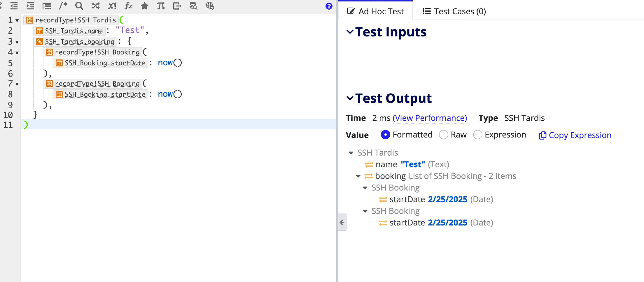Click the export arrow toolbar icon
This screenshot has height=282, width=644.
[x=177, y=6]
